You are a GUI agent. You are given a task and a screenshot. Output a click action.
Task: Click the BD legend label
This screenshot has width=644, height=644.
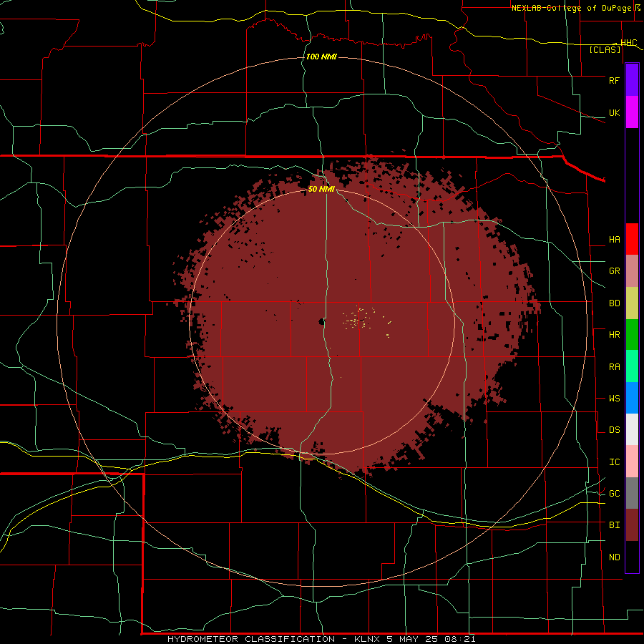point(614,303)
